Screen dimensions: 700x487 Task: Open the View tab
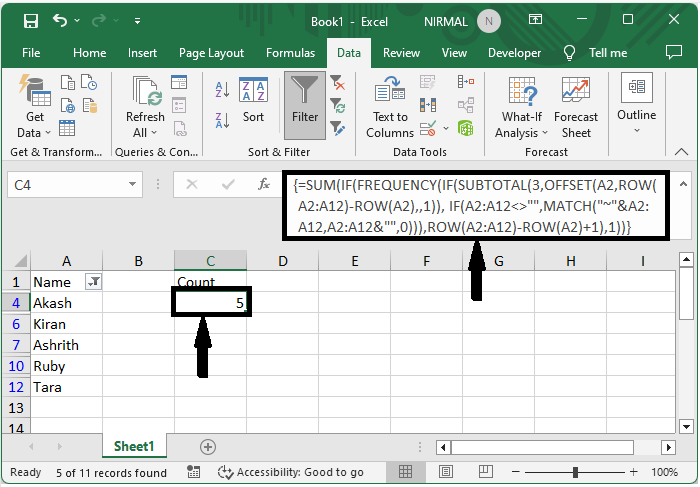[x=454, y=53]
